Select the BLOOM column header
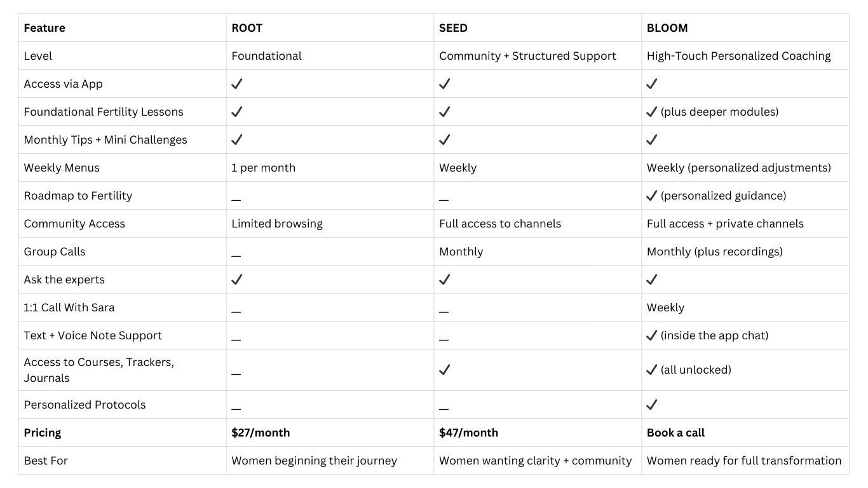868x488 pixels. [667, 28]
